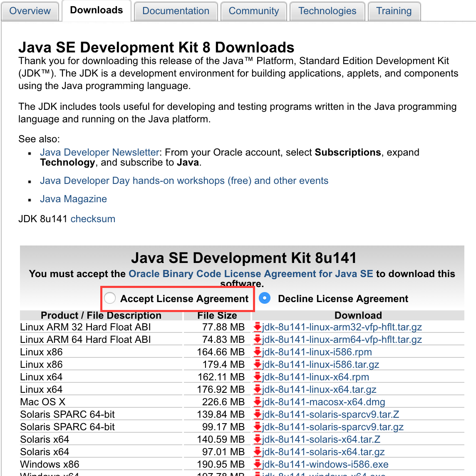Download jdk-8u141-macosx-x64.dmg file link
The width and height of the screenshot is (476, 476).
pyautogui.click(x=324, y=402)
